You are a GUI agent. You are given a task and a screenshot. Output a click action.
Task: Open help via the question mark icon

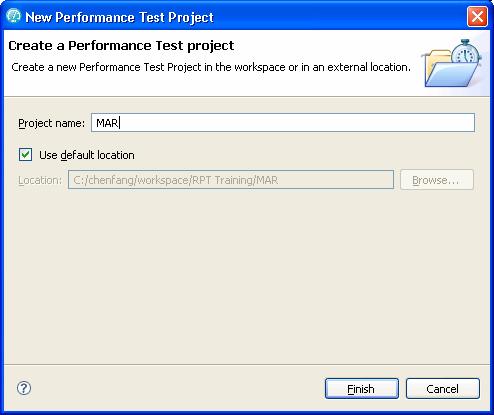click(x=24, y=388)
